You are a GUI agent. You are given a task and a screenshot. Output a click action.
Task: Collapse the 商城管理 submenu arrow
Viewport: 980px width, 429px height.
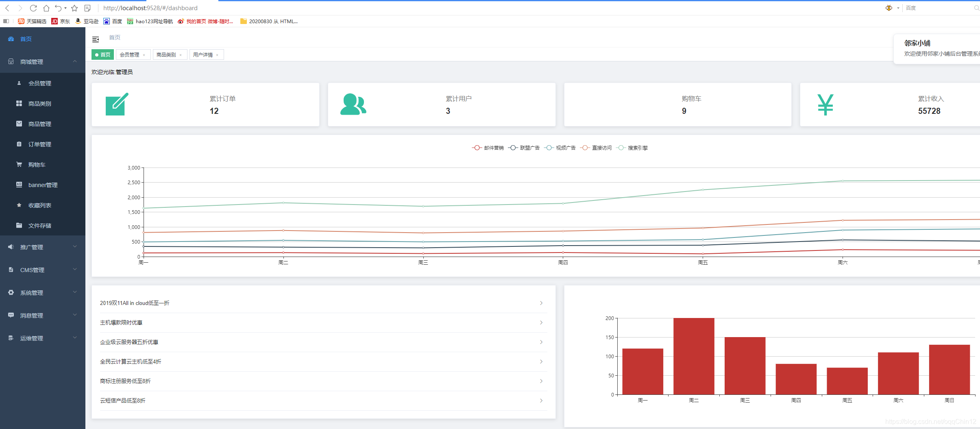pos(75,61)
